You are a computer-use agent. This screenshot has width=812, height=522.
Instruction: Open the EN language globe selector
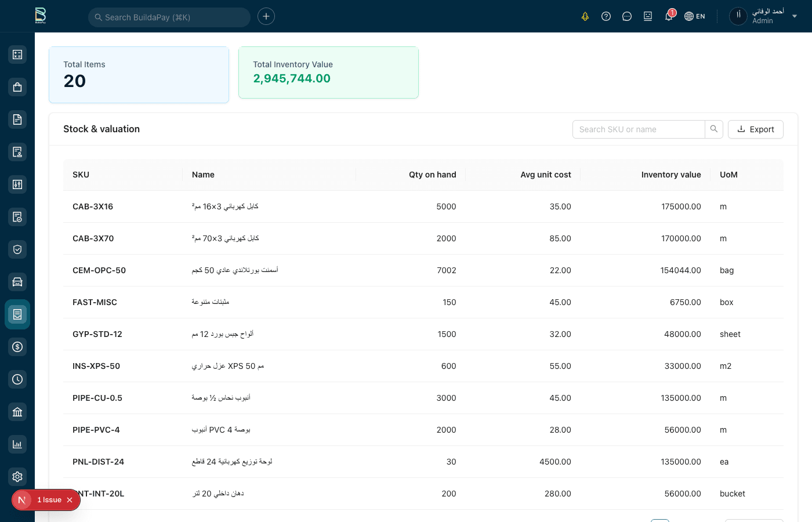[694, 16]
